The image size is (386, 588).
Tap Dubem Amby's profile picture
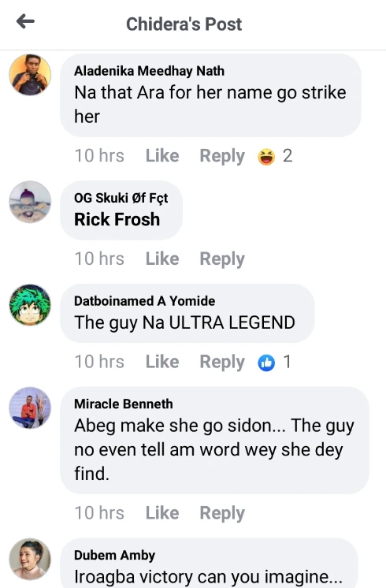click(30, 559)
